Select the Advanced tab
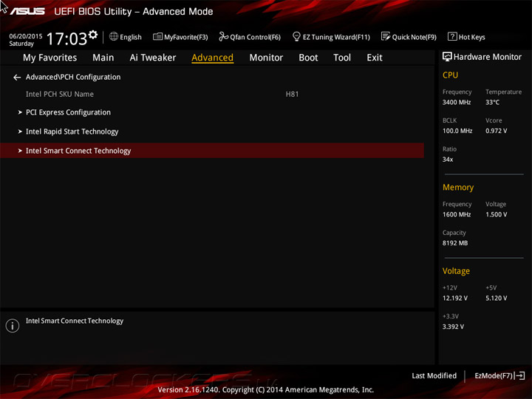Image resolution: width=532 pixels, height=399 pixels. point(212,58)
